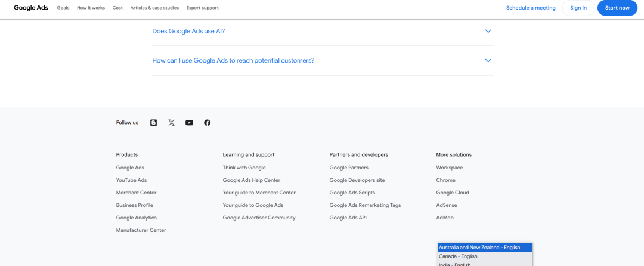Open the Google Partners link

[349, 168]
